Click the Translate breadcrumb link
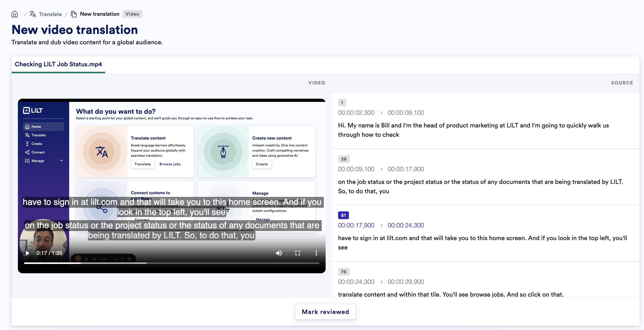 pos(50,14)
